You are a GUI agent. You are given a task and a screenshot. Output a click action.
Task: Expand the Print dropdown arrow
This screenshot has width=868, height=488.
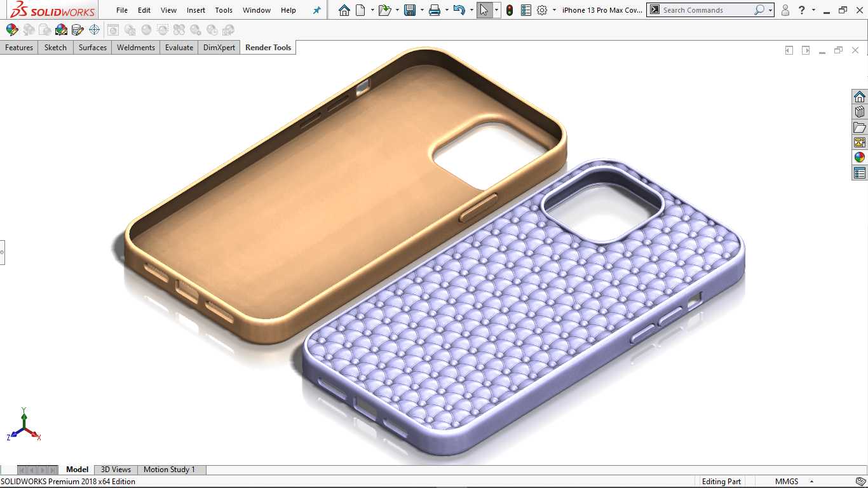447,10
